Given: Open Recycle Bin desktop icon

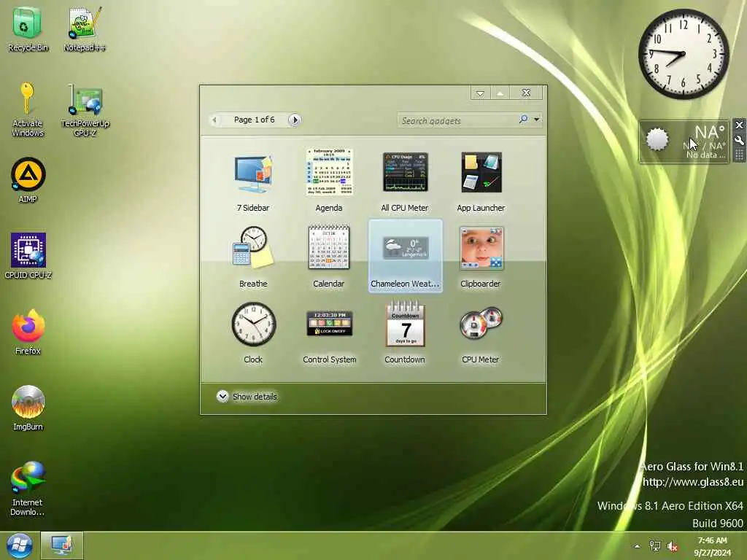Looking at the screenshot, I should [x=28, y=29].
